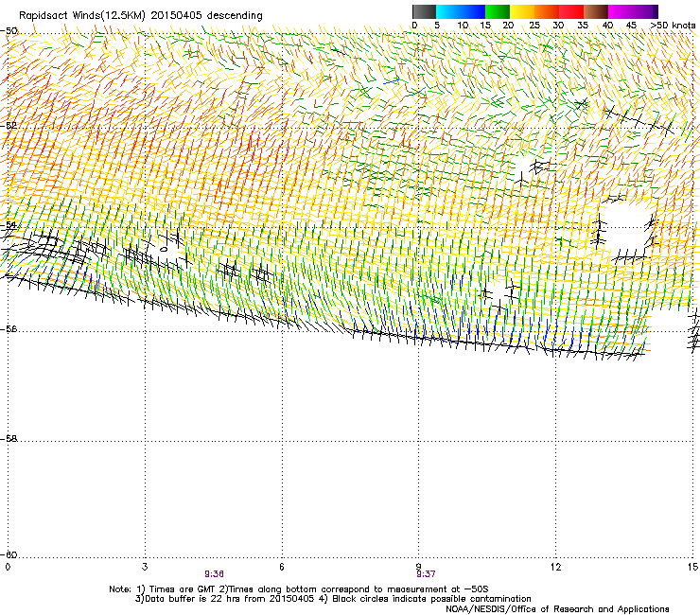
Task: Click the purple time stamp '9:38'
Action: pyautogui.click(x=215, y=574)
